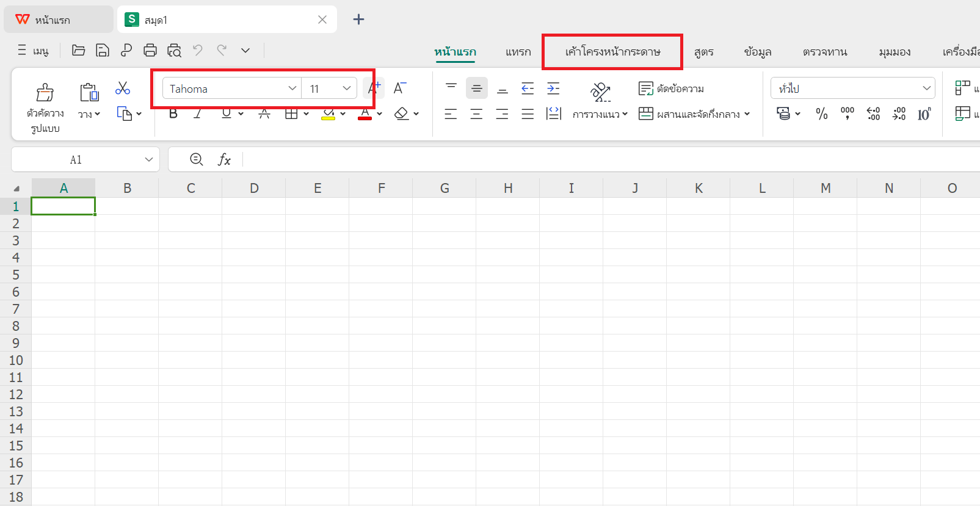This screenshot has height=506, width=980.
Task: Justify text horizontally
Action: 528,114
